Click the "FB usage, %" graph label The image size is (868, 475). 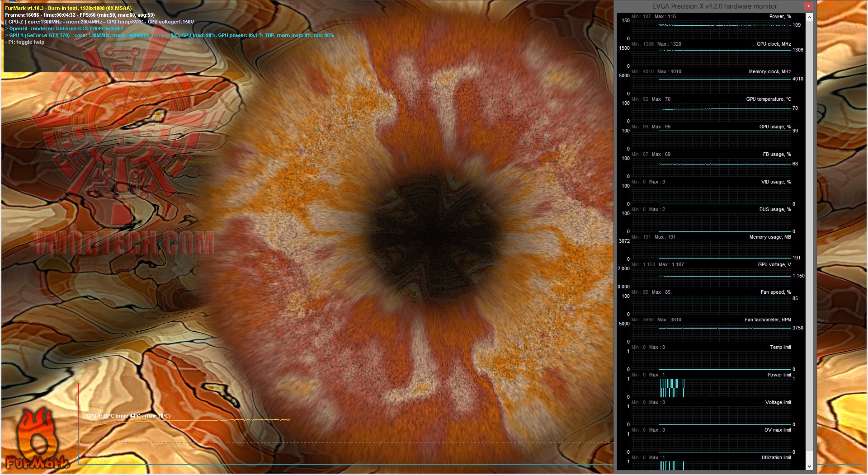(x=777, y=154)
